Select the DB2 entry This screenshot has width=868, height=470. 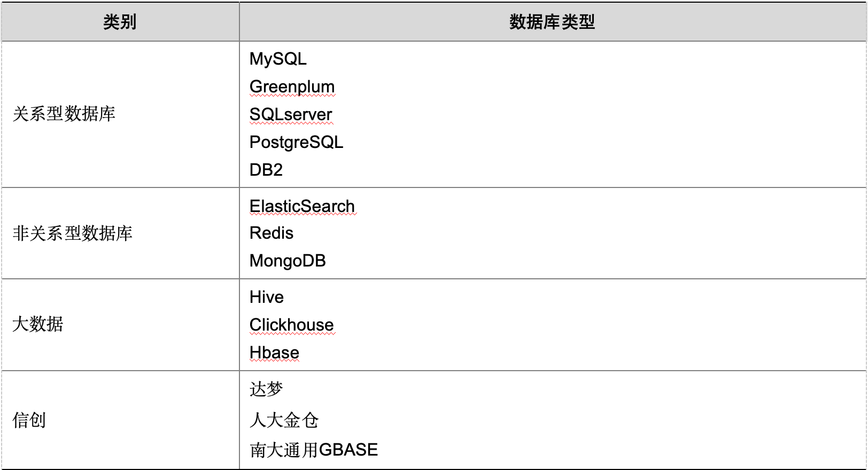coord(266,170)
